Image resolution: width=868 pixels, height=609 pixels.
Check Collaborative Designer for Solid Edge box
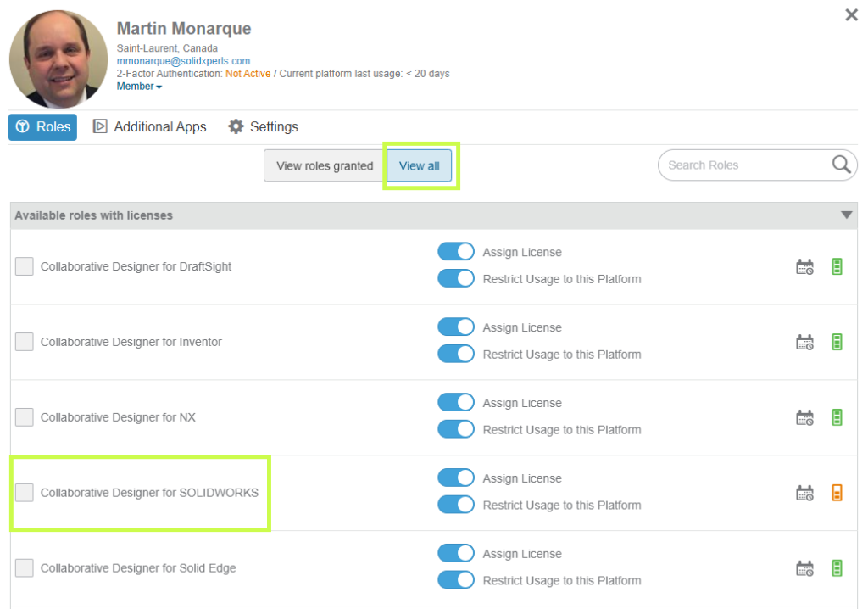point(25,567)
